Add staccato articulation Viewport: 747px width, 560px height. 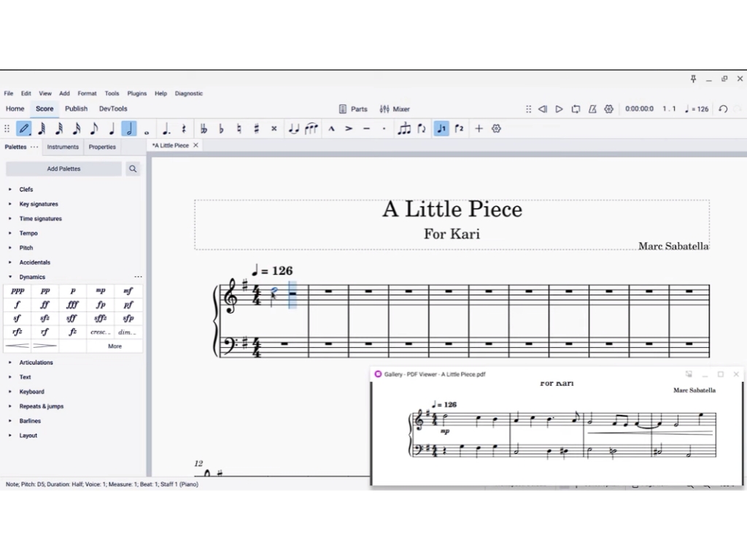[384, 128]
